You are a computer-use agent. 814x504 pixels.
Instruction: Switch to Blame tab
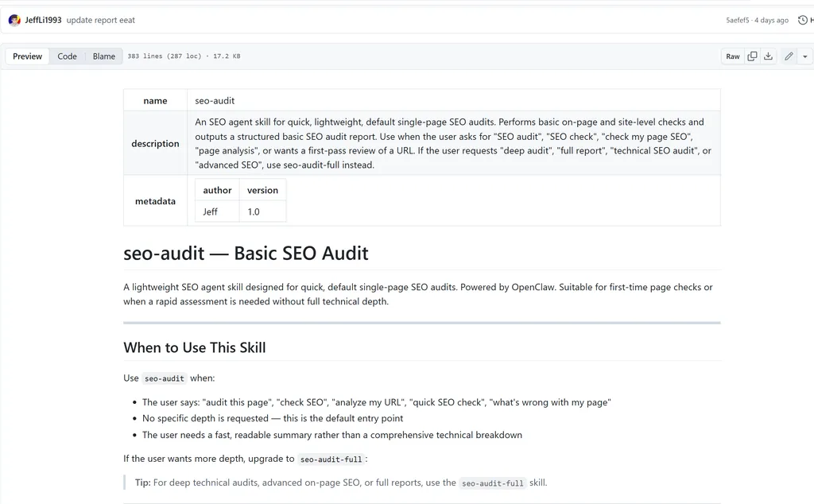(104, 56)
